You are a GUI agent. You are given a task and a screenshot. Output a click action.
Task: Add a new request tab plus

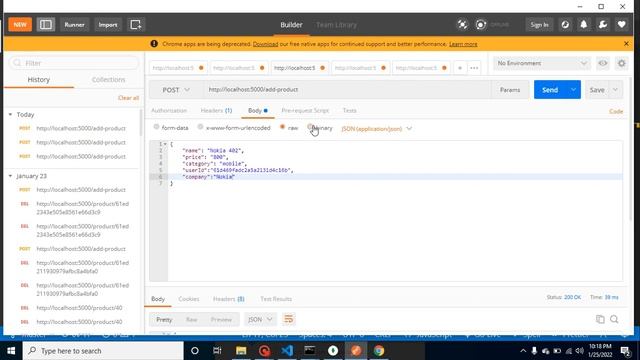(460, 68)
